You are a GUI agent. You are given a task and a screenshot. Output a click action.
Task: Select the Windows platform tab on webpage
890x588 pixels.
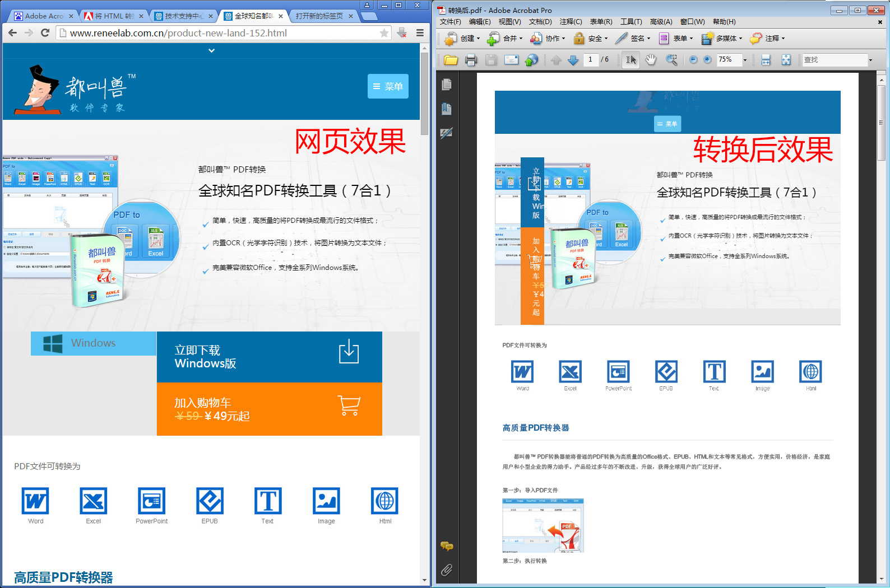pyautogui.click(x=94, y=343)
